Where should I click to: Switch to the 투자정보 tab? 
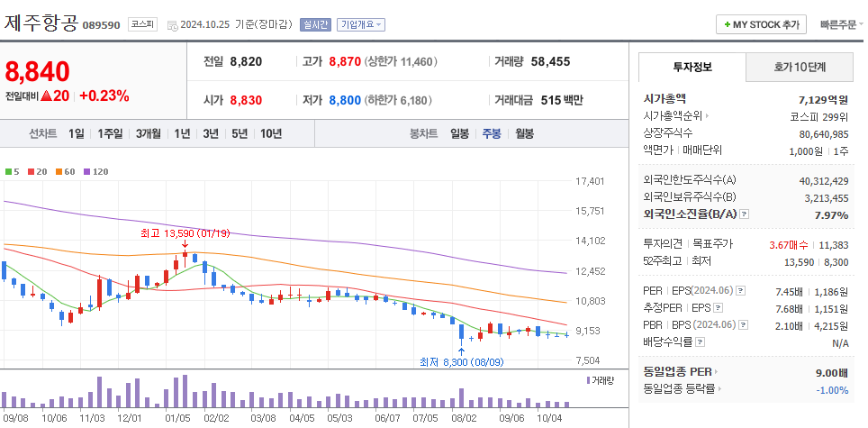pyautogui.click(x=692, y=68)
